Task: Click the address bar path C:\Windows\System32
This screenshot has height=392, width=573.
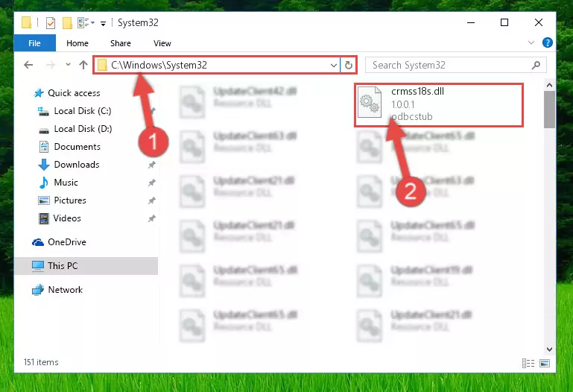Action: coord(159,65)
